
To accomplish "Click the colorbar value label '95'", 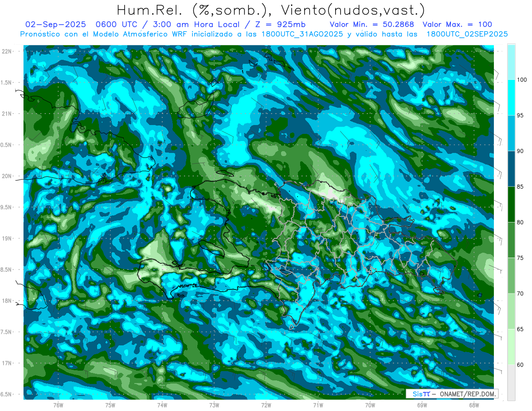I will (521, 115).
